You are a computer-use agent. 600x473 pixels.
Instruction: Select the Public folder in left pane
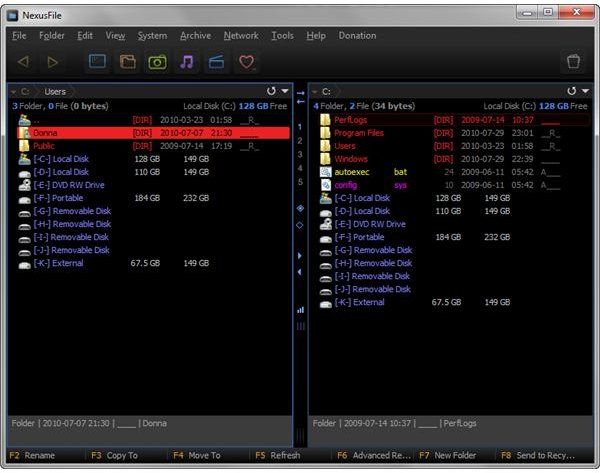[153, 146]
